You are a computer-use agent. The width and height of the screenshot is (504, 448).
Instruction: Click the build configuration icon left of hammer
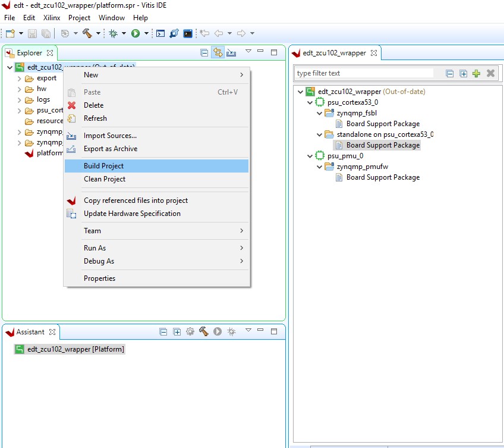[x=65, y=33]
